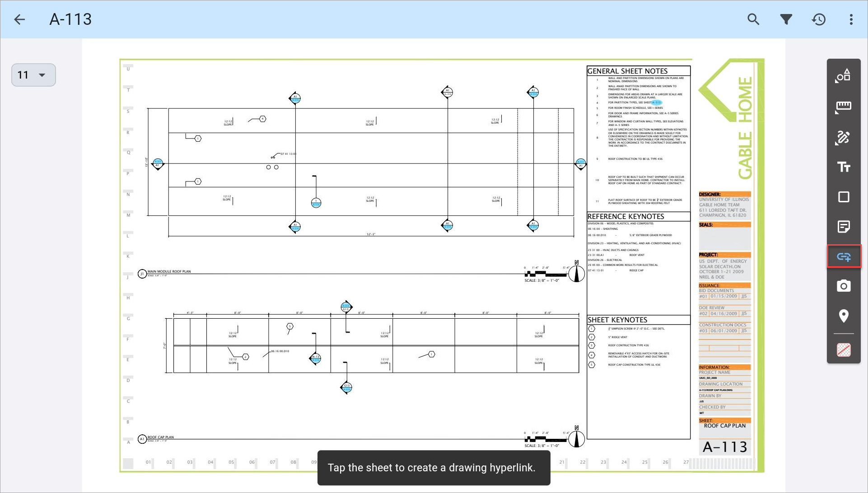The width and height of the screenshot is (868, 493).
Task: Open the camera photo markup tool
Action: click(x=844, y=286)
